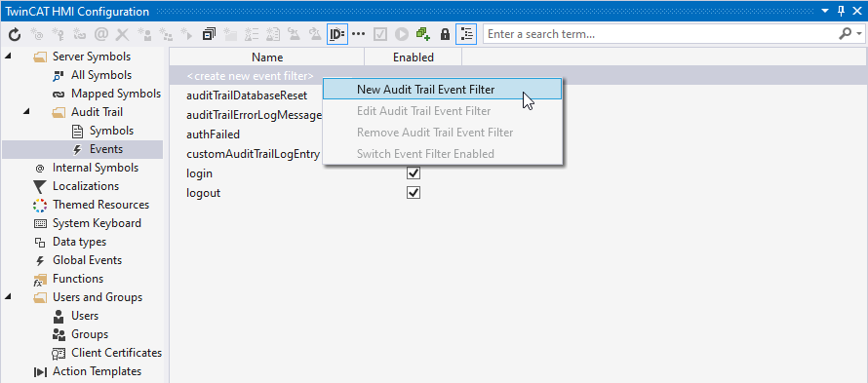
Task: Select the auditTrailErrorLogMessage row
Action: coord(255,115)
